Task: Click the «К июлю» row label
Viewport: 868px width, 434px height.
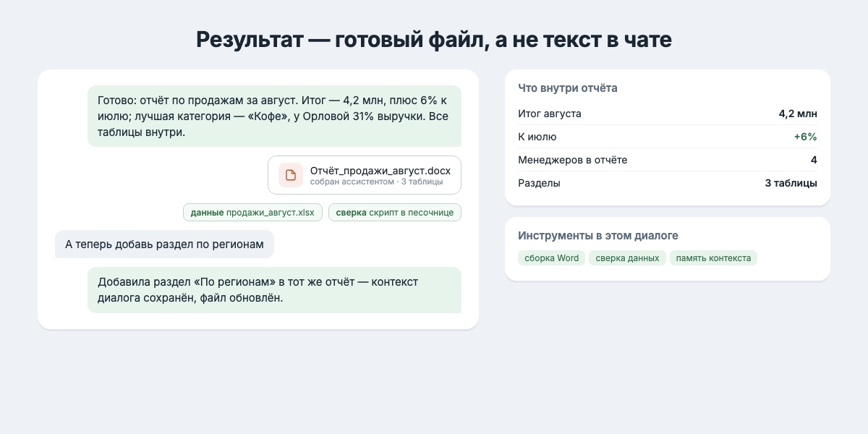Action: pos(537,137)
